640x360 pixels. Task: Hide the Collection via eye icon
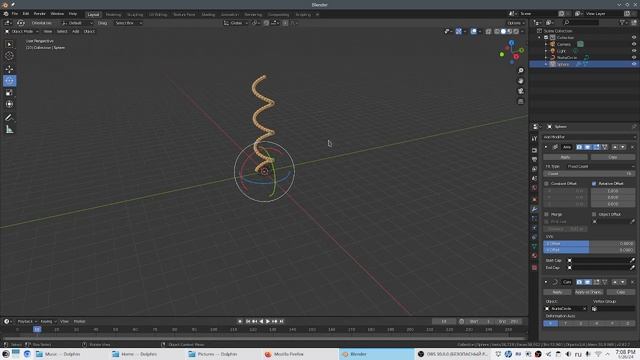[634, 38]
